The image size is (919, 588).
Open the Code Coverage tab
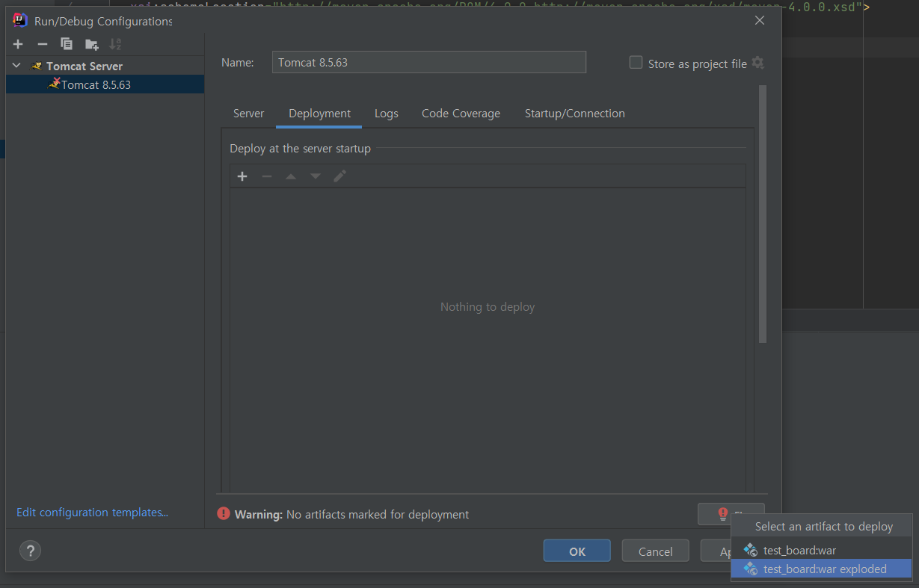[461, 114]
